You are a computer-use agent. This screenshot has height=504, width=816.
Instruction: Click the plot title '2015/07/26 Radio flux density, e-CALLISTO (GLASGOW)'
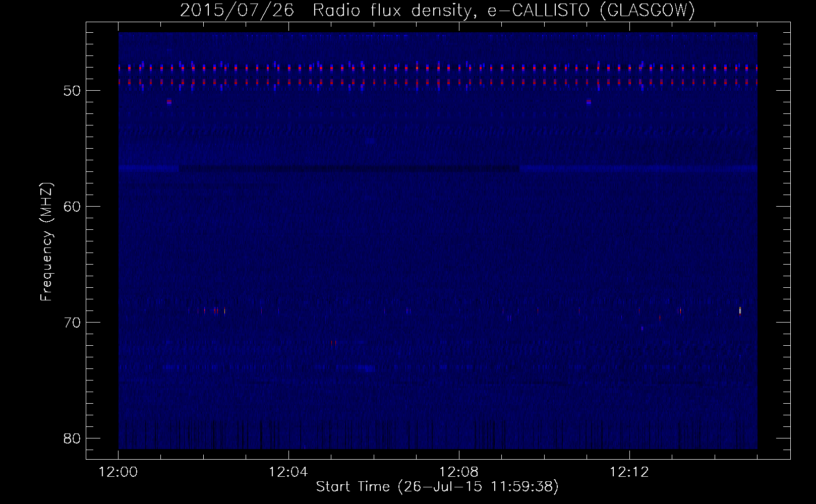[x=437, y=10]
